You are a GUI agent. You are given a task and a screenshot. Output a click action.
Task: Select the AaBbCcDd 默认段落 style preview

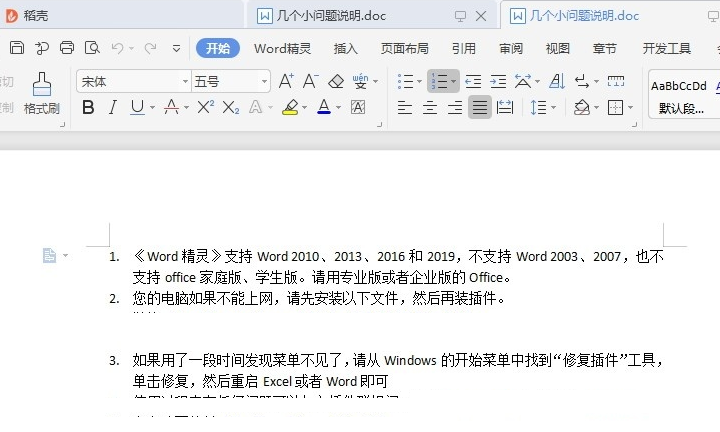[680, 95]
